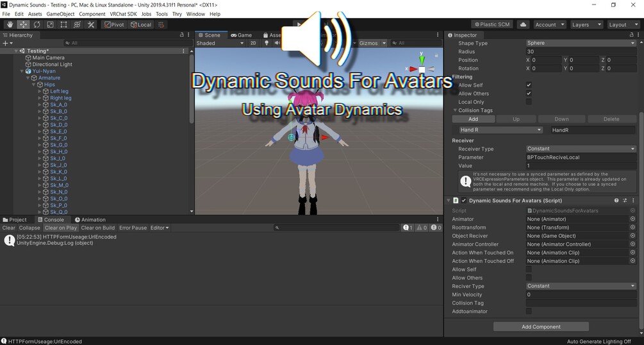Click the scene gizmo center cube
This screenshot has width=644, height=345.
(x=422, y=69)
